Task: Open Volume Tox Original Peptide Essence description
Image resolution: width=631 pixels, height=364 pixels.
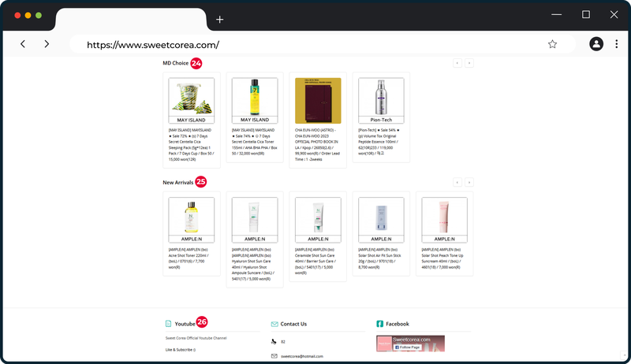Action: click(x=381, y=142)
